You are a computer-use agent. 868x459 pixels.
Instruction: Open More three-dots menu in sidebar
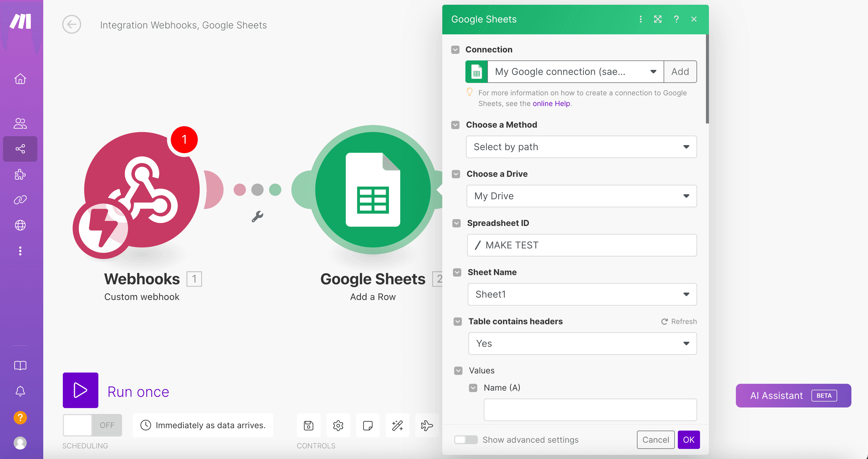20,251
